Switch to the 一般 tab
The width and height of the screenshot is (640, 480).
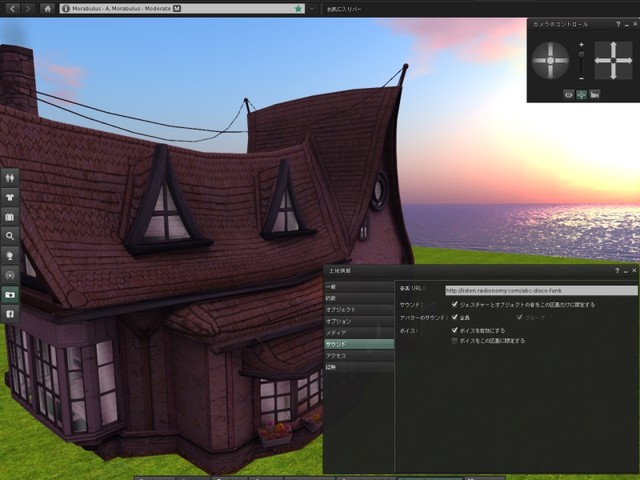click(x=359, y=287)
